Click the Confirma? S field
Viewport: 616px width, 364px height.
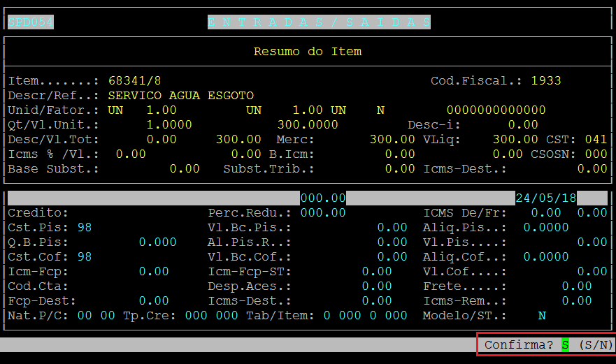coord(564,345)
